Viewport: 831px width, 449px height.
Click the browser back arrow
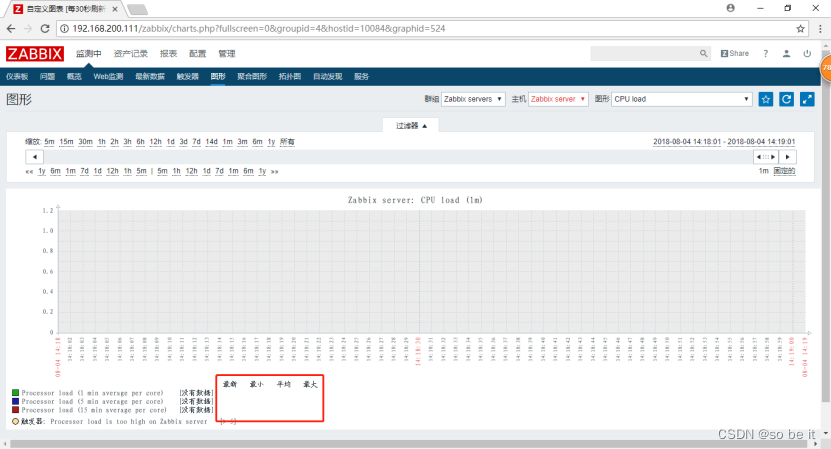(11, 29)
